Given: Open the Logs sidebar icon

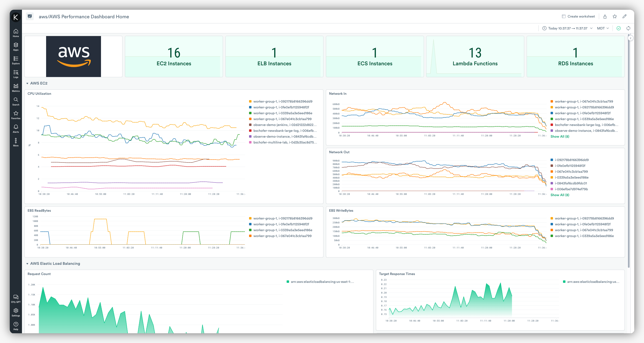Looking at the screenshot, I should pyautogui.click(x=16, y=74).
